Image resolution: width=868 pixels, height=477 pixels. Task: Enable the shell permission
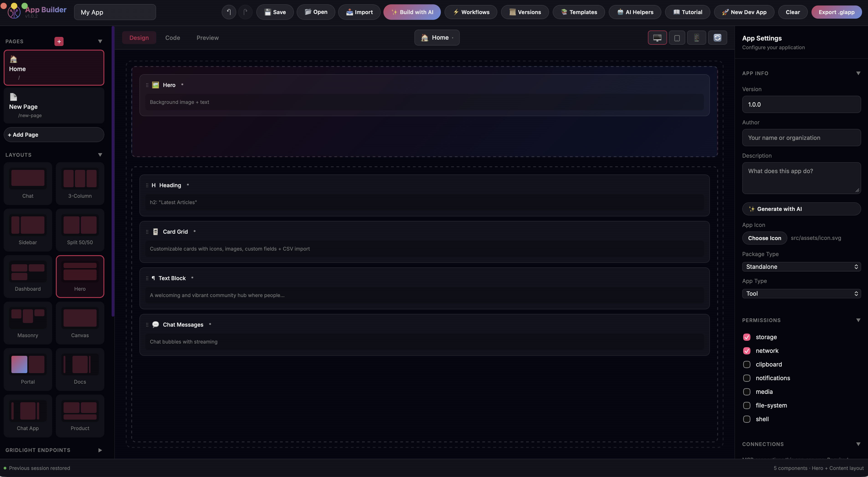[x=747, y=419]
